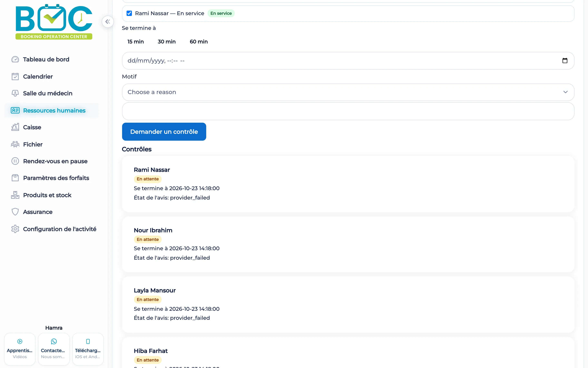Open the Télécharger iOS et Android card
Screen dimensions: 588x368
click(x=88, y=349)
